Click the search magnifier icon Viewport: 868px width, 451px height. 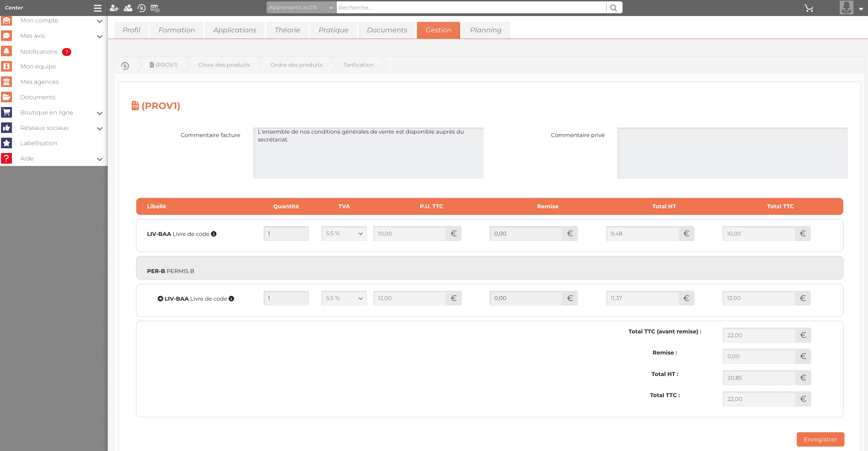[613, 7]
